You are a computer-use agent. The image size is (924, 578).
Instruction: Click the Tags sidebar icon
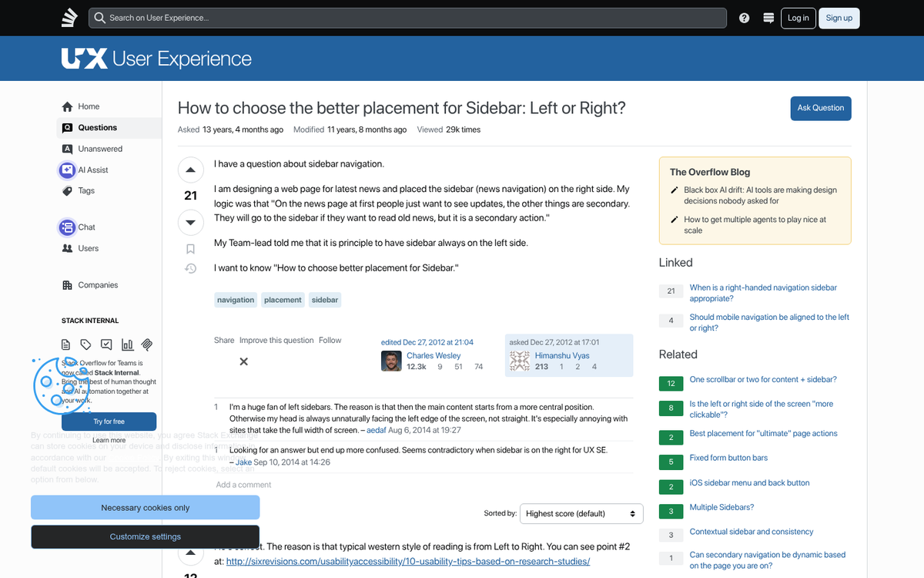[68, 190]
